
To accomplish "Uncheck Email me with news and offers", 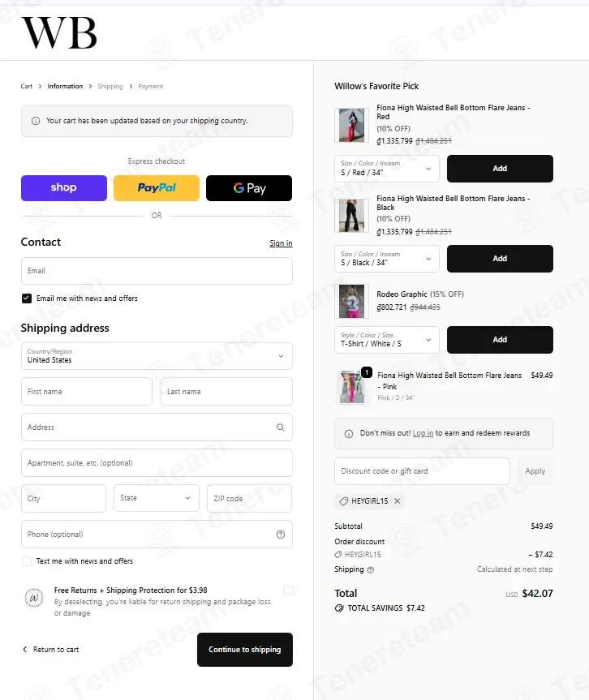I will pyautogui.click(x=27, y=298).
